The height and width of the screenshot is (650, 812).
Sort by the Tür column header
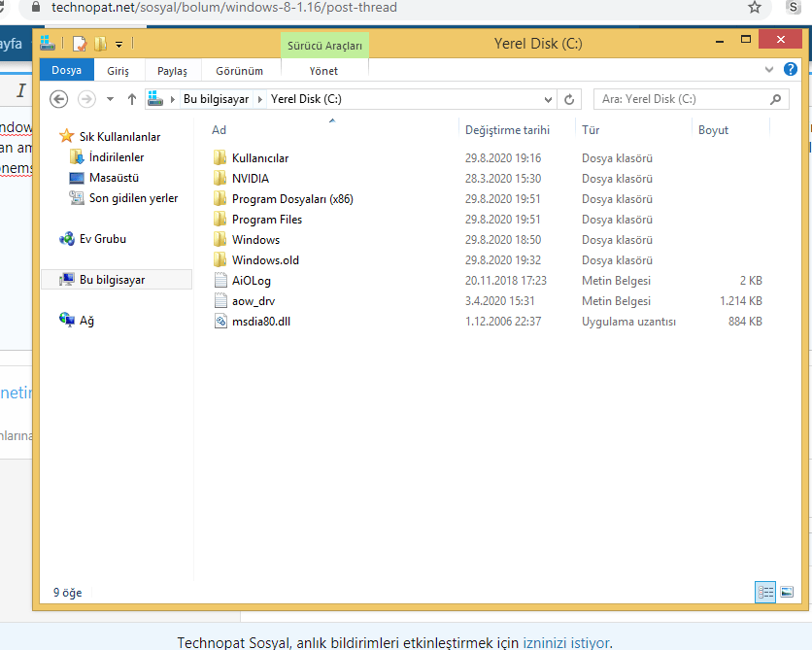tap(591, 130)
